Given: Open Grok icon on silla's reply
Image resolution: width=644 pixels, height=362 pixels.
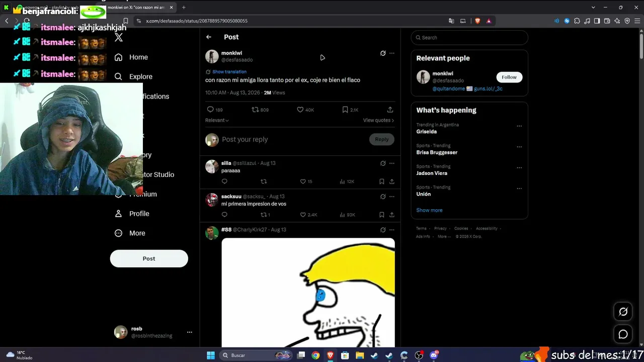Looking at the screenshot, I should pos(383,163).
